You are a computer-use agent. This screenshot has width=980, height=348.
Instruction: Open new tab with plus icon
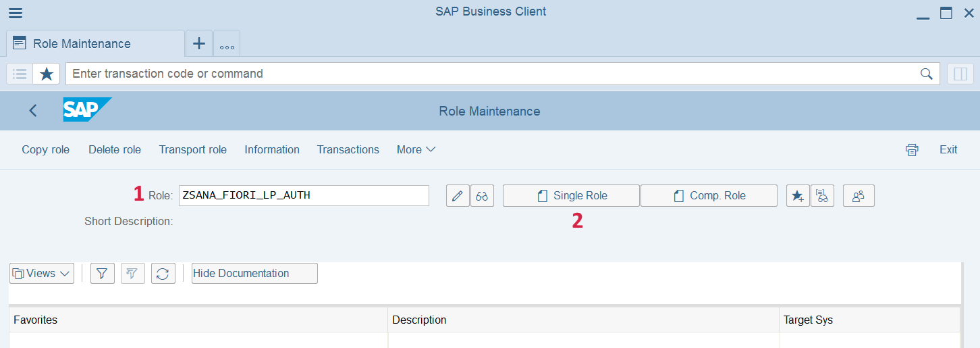click(199, 44)
